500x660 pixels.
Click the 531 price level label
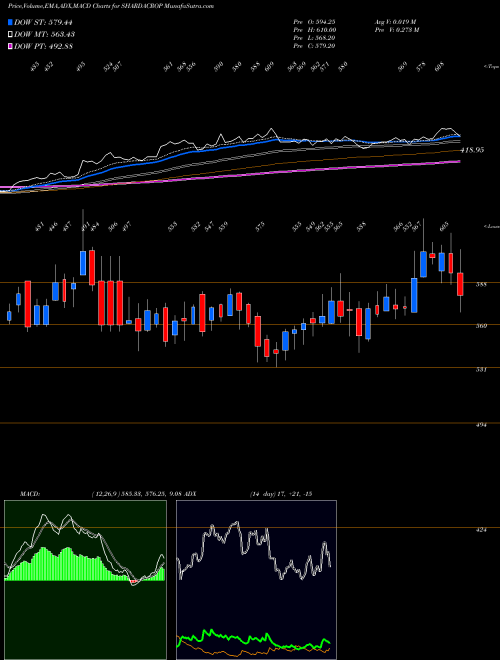pyautogui.click(x=481, y=370)
